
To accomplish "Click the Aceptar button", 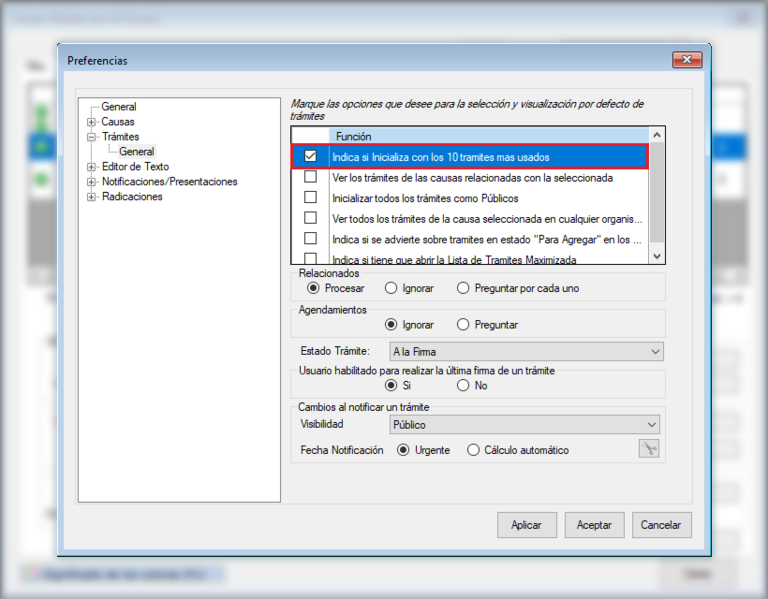I will (x=594, y=525).
